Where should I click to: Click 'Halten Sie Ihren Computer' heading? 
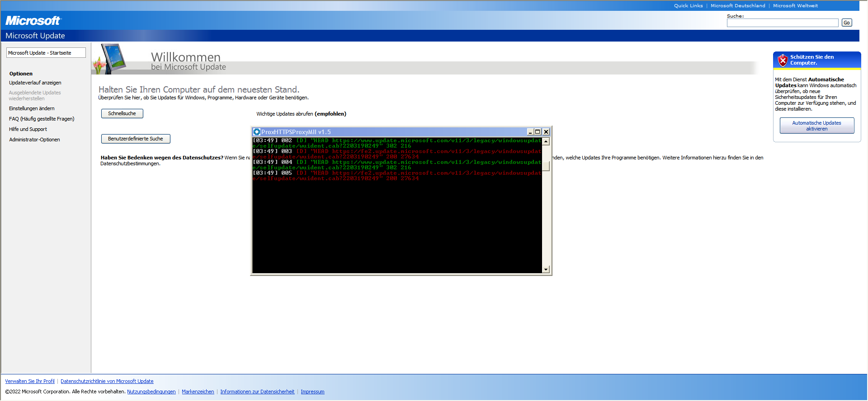click(199, 89)
